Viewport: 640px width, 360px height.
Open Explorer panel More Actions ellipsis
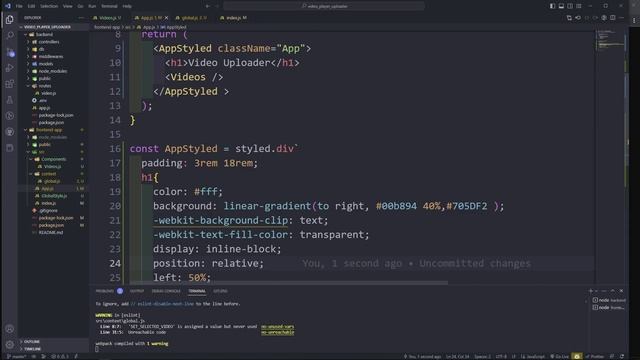[x=81, y=18]
